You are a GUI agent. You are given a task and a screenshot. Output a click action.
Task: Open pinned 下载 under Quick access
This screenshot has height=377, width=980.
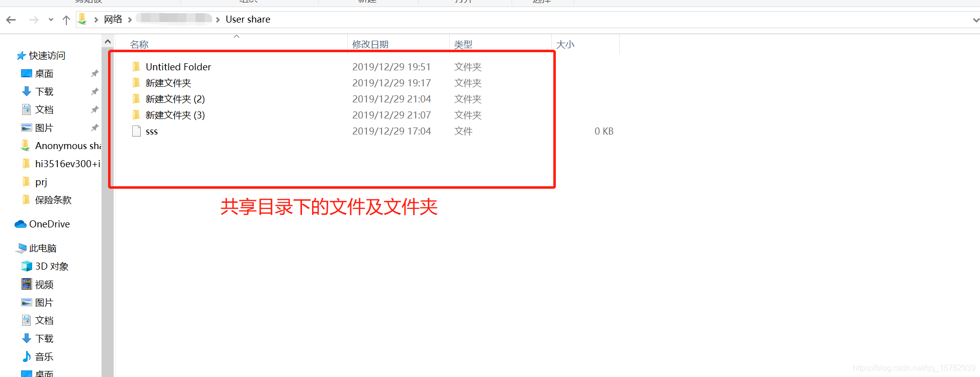tap(44, 91)
